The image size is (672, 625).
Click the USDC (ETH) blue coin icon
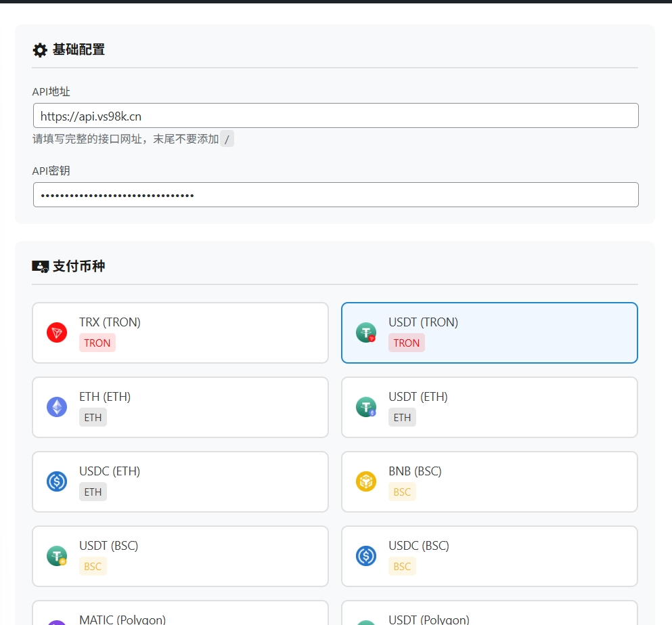tap(57, 481)
